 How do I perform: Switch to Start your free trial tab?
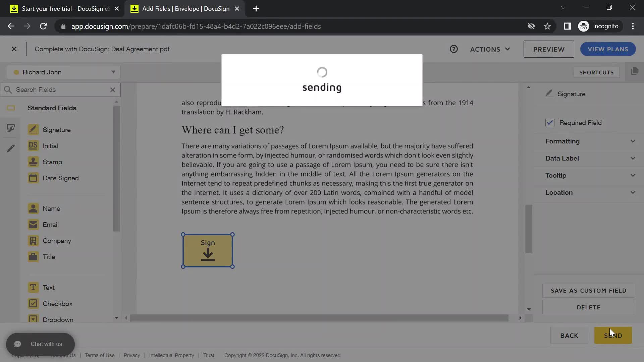[x=65, y=8]
